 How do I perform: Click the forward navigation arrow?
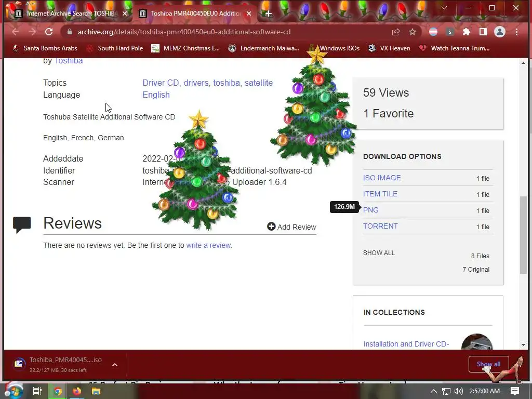pyautogui.click(x=32, y=32)
